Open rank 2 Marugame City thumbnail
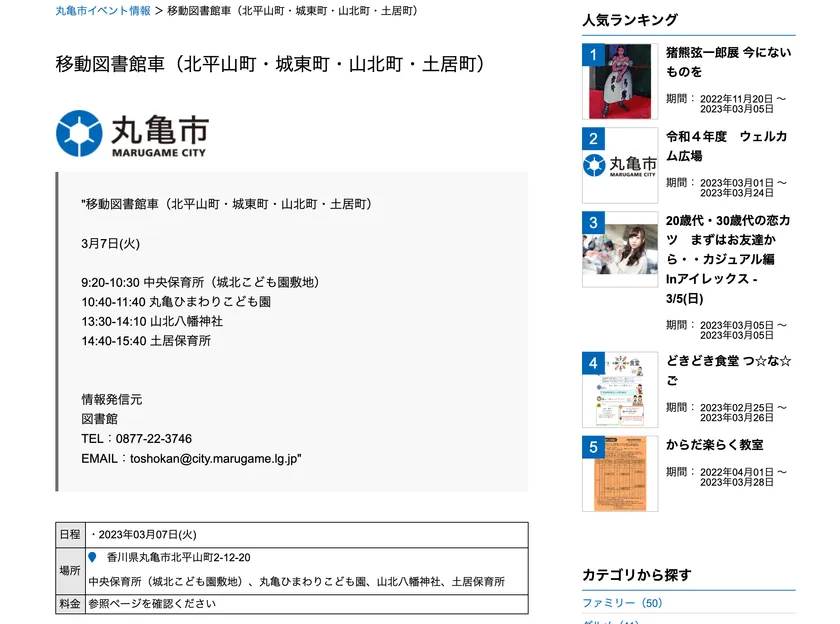The image size is (840, 624). (620, 166)
